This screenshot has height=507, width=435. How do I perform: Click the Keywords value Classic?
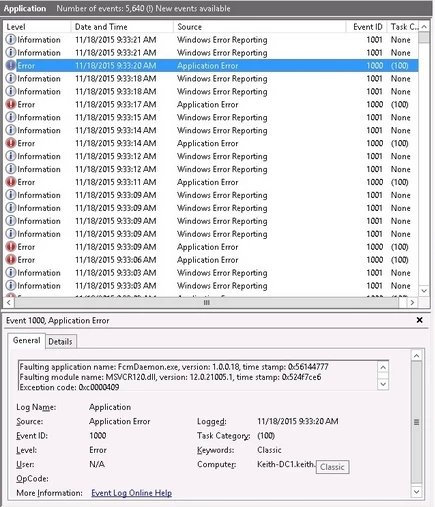(x=269, y=450)
